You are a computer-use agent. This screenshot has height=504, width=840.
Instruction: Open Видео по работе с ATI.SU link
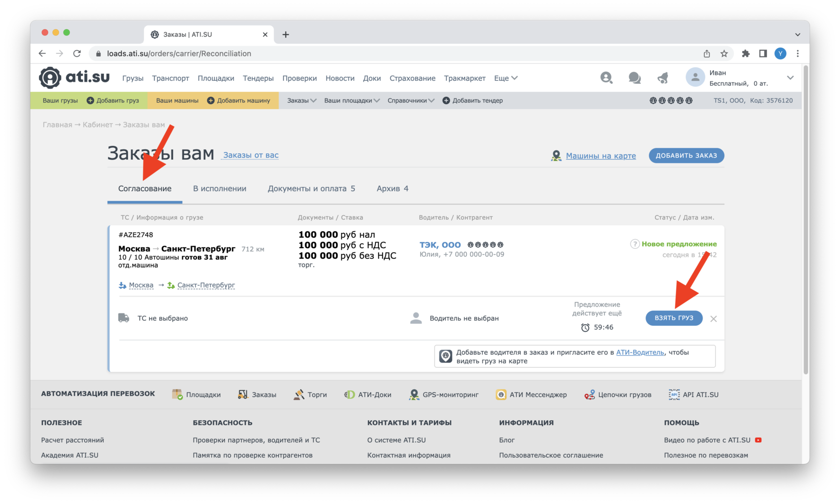pyautogui.click(x=707, y=440)
